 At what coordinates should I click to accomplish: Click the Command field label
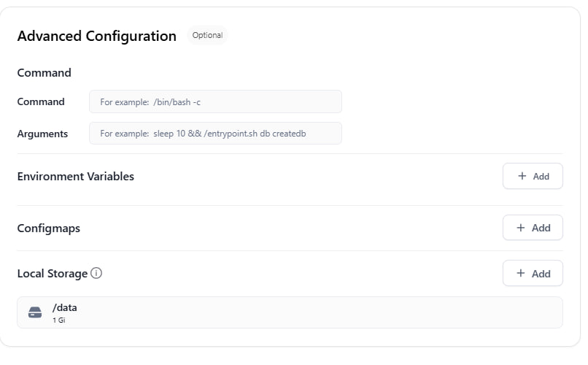pos(41,101)
